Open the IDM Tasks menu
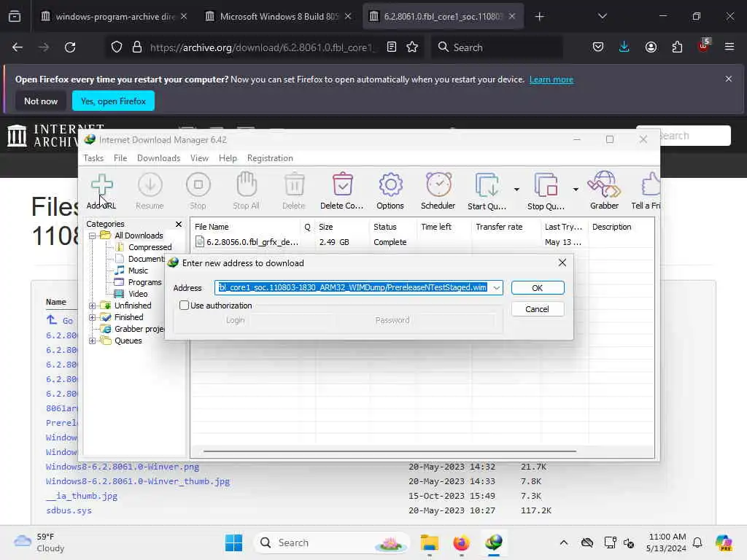Viewport: 747px width, 560px height. click(93, 158)
